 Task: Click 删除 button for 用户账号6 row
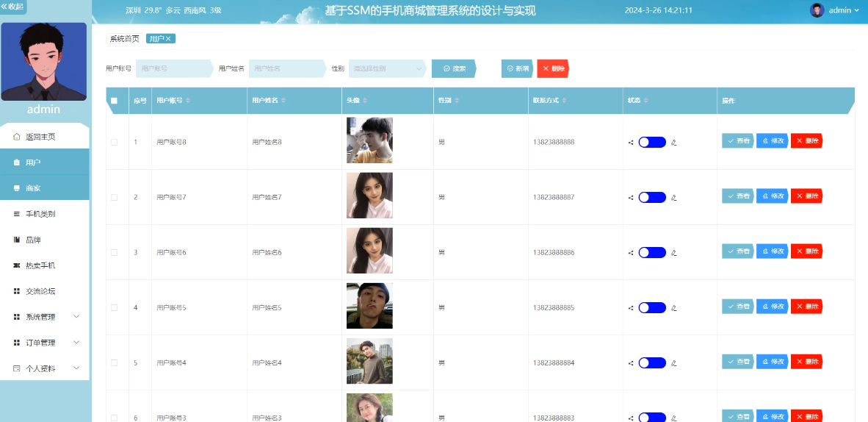[x=807, y=251]
